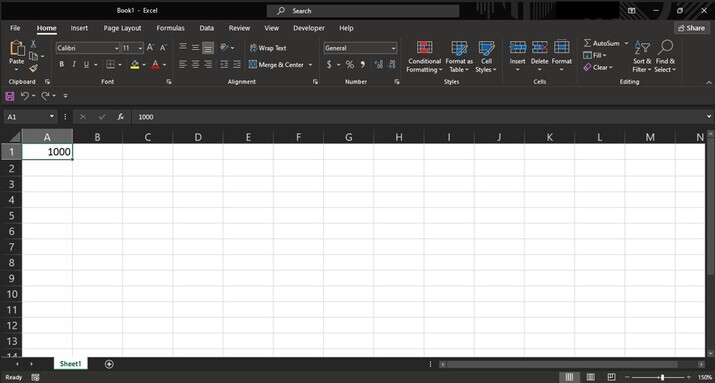Click the Merge & Center icon
The height and width of the screenshot is (383, 715).
[253, 65]
